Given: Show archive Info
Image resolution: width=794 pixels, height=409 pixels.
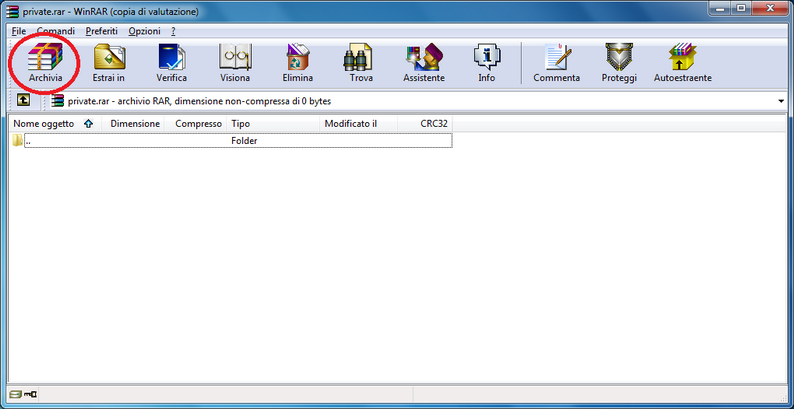Looking at the screenshot, I should [487, 63].
